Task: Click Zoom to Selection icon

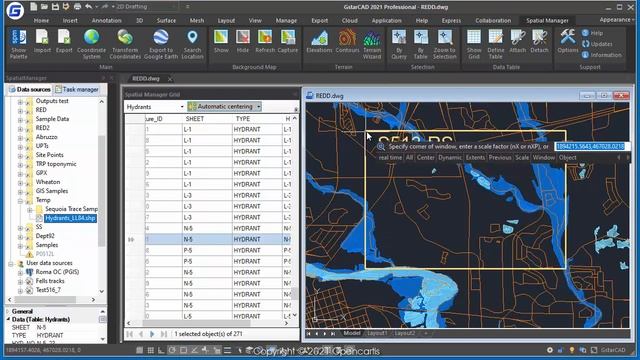Action: click(x=444, y=44)
